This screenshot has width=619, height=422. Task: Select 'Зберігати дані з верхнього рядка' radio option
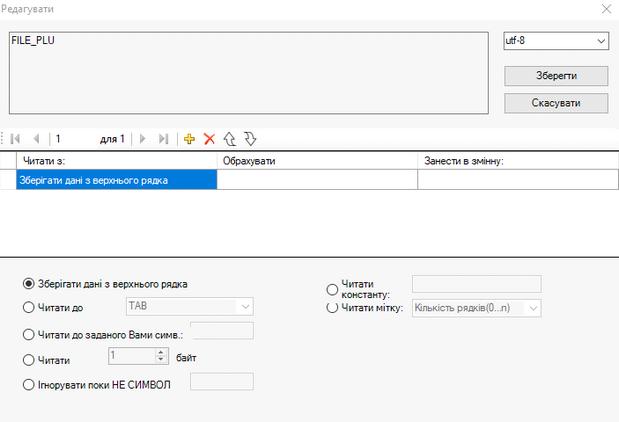coord(28,284)
